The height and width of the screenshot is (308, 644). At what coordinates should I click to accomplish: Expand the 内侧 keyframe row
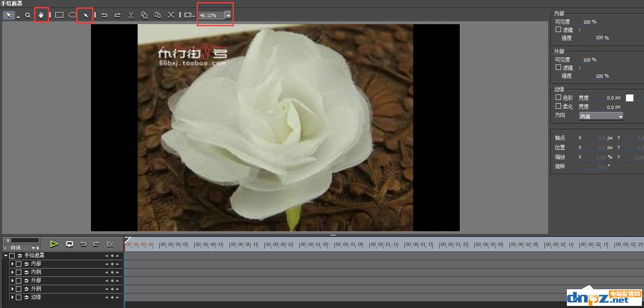13,272
